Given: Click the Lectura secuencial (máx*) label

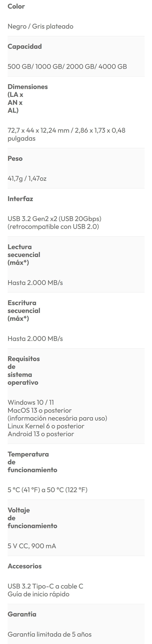Looking at the screenshot, I should point(24,255).
